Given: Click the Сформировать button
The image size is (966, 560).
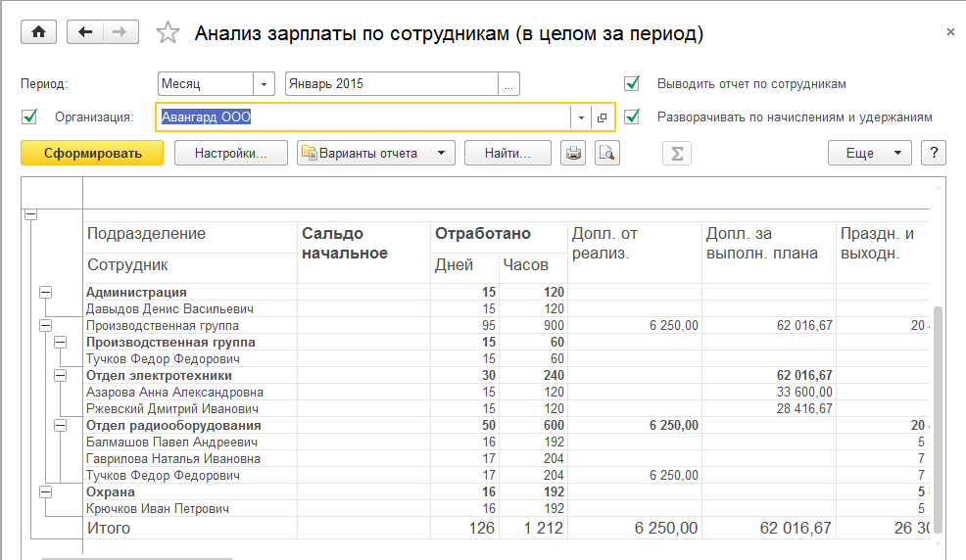Looking at the screenshot, I should click(x=92, y=153).
